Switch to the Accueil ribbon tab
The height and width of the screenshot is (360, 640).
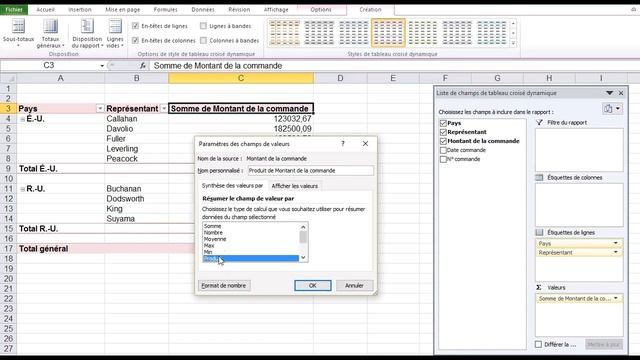click(45, 9)
